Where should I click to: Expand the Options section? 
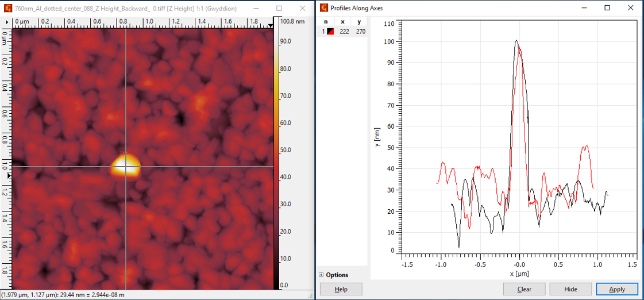(x=322, y=275)
